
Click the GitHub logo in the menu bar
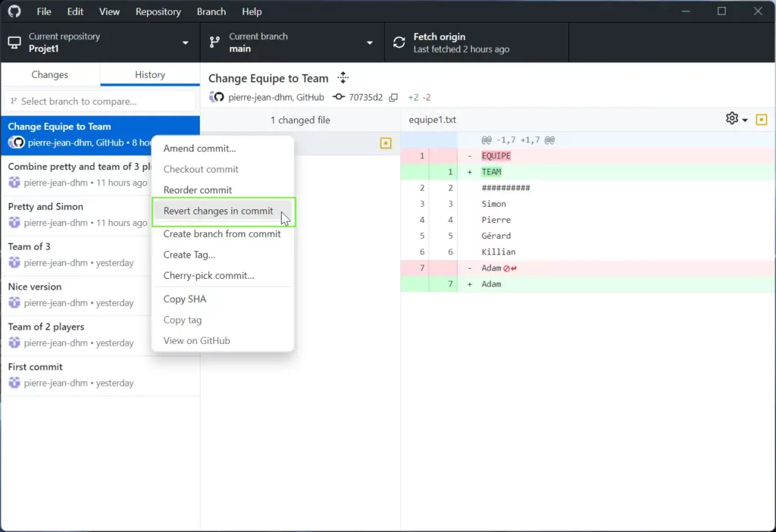(14, 11)
